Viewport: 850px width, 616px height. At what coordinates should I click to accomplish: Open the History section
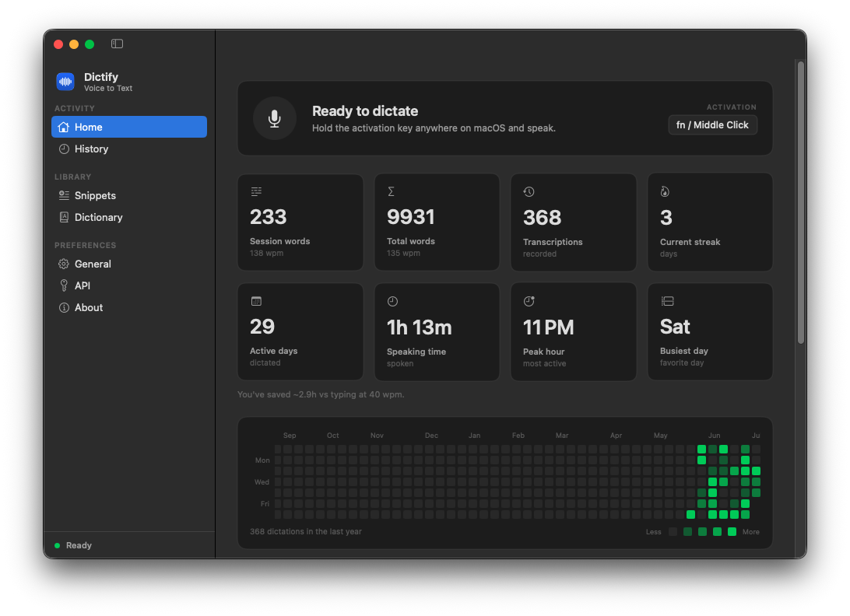tap(129, 149)
